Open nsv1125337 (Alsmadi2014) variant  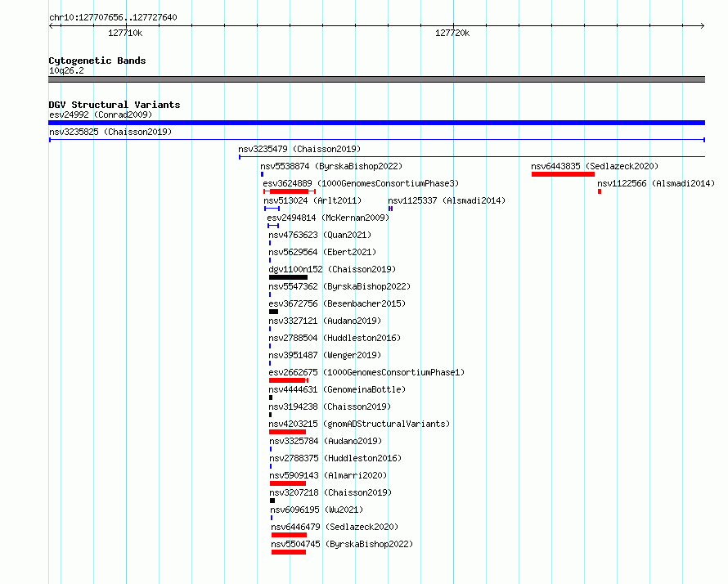(447, 200)
